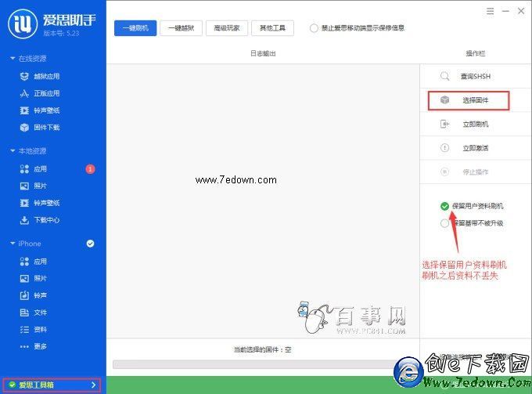Image resolution: width=532 pixels, height=394 pixels.
Task: Collapse the 在线资源 section
Action: [13, 59]
